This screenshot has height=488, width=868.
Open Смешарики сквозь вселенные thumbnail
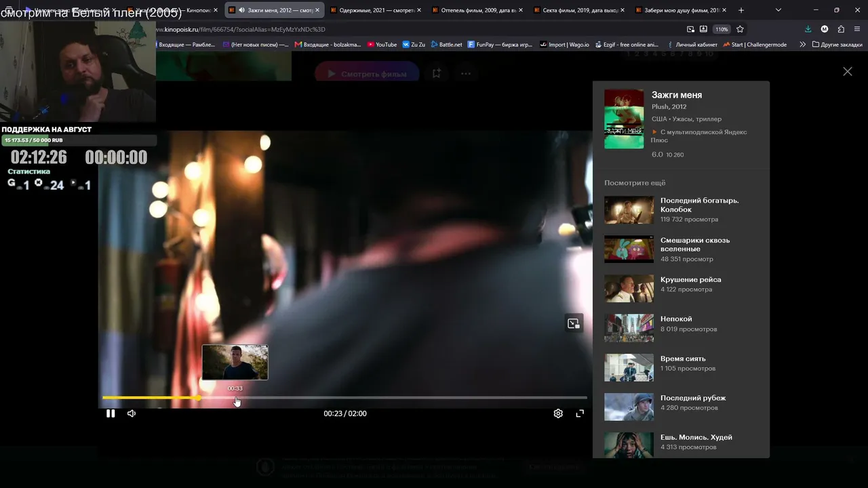point(629,249)
